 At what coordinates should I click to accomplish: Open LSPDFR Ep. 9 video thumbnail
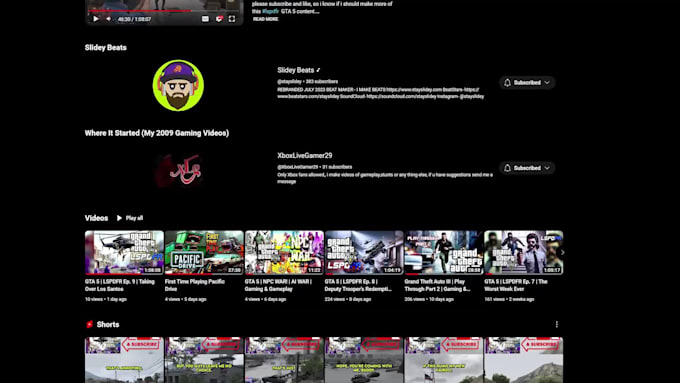[124, 252]
